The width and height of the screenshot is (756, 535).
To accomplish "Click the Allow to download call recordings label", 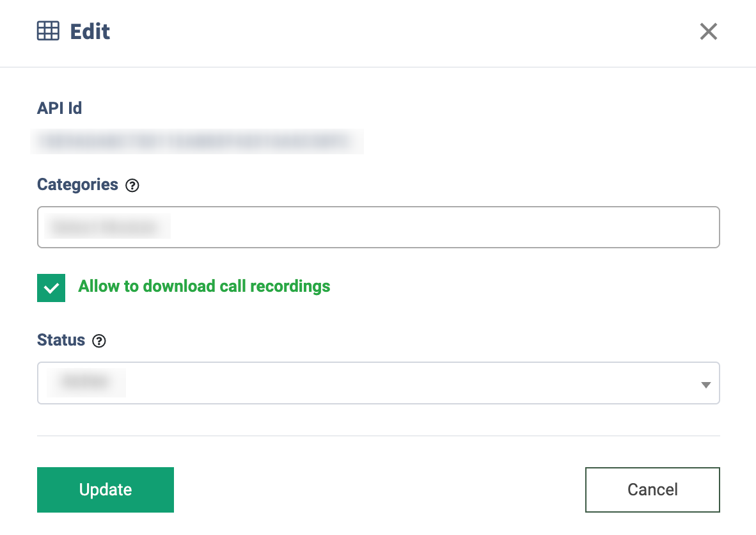I will point(204,286).
